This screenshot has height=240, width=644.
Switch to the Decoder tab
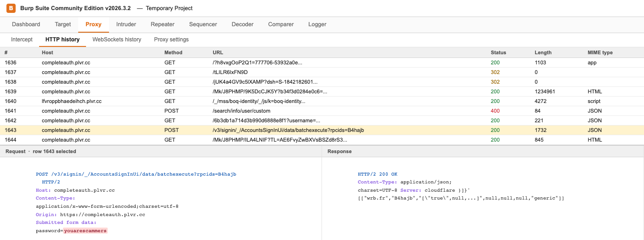242,24
